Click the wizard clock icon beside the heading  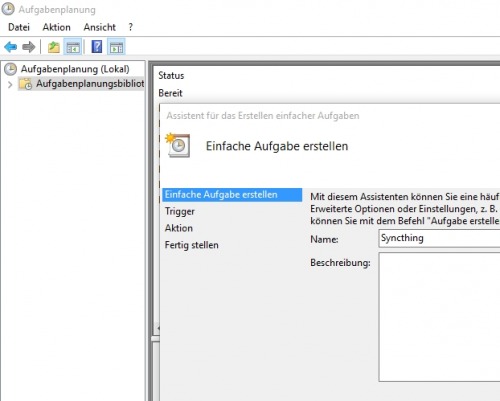point(178,145)
